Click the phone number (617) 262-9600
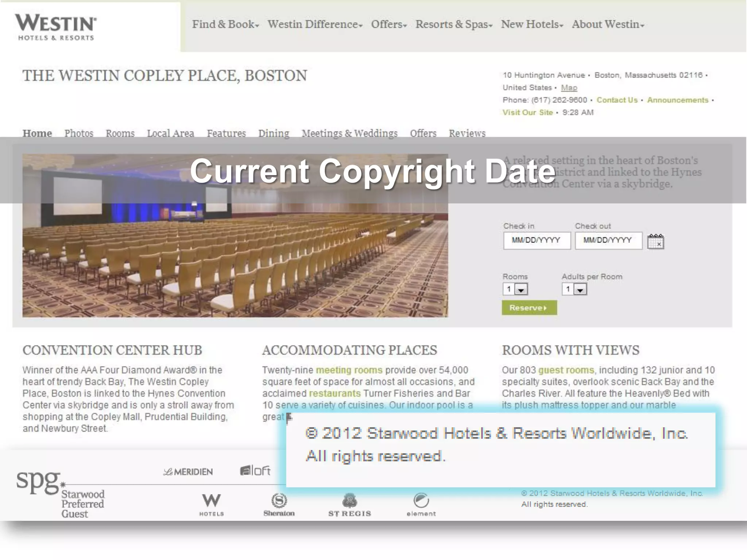This screenshot has height=560, width=747. [559, 100]
